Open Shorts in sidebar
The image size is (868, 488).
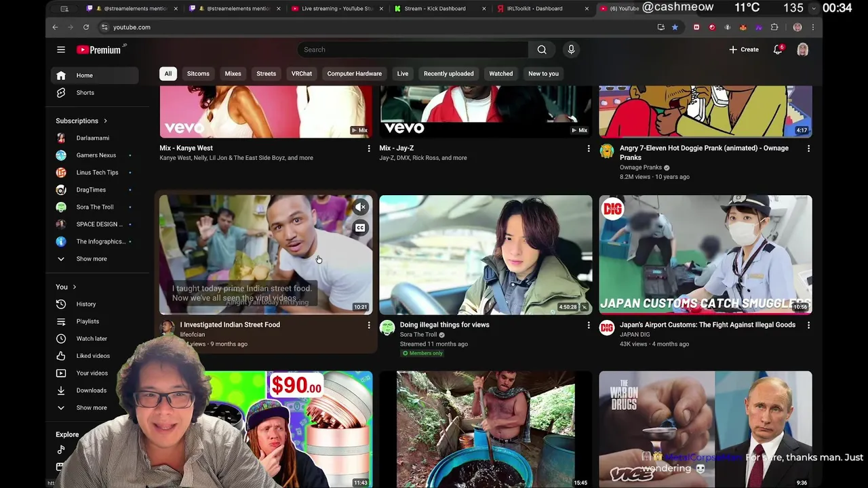tap(95, 92)
